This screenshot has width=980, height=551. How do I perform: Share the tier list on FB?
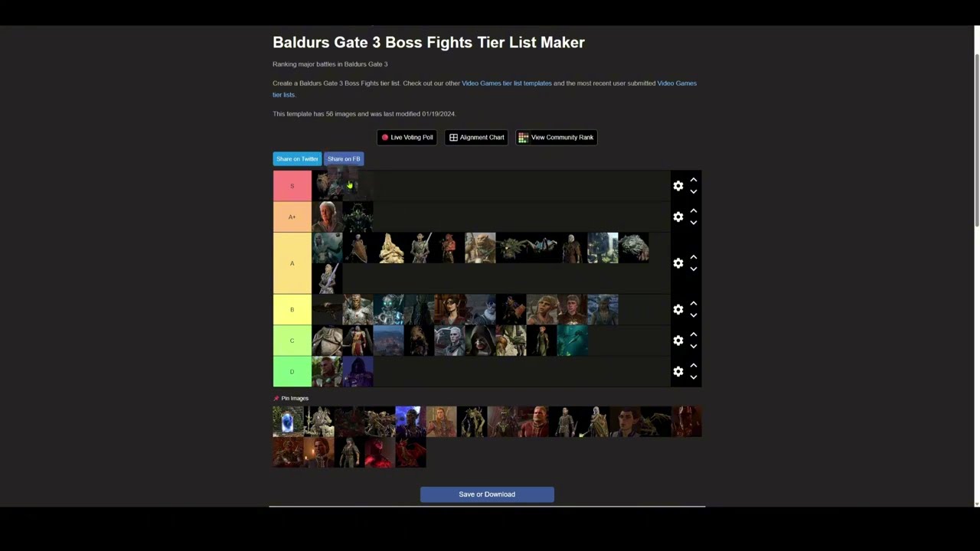tap(344, 159)
